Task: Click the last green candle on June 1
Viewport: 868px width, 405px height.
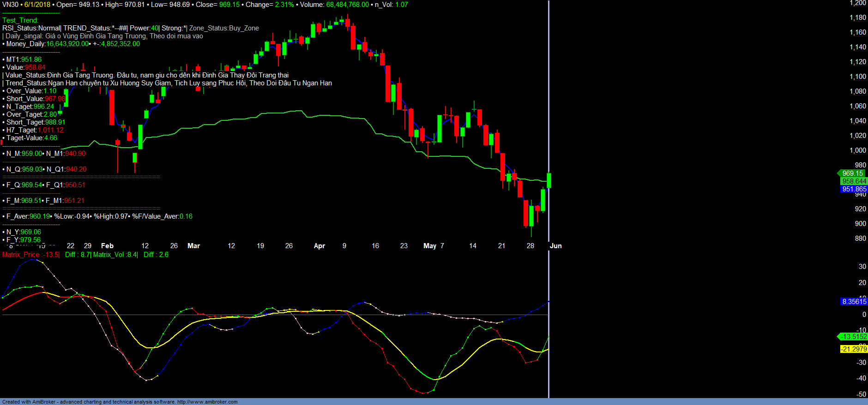Action: coord(549,180)
